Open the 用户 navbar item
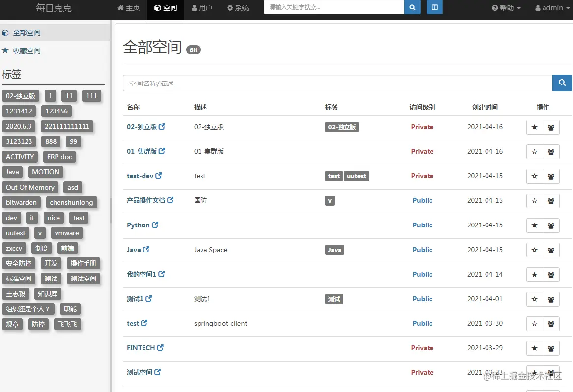The width and height of the screenshot is (573, 392). [202, 8]
